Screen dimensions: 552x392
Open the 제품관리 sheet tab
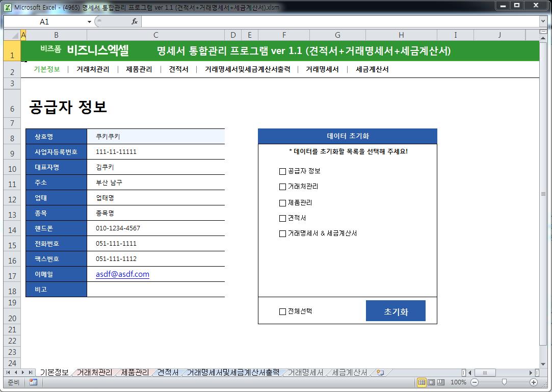tap(135, 373)
